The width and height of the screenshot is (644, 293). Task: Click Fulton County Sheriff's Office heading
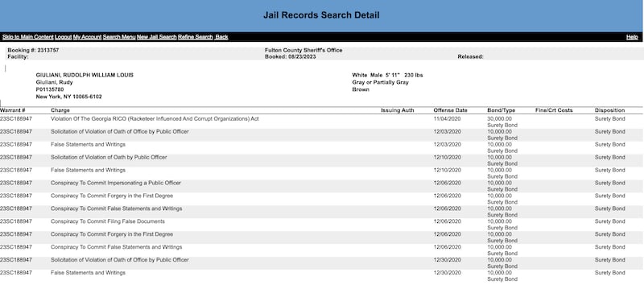click(303, 50)
